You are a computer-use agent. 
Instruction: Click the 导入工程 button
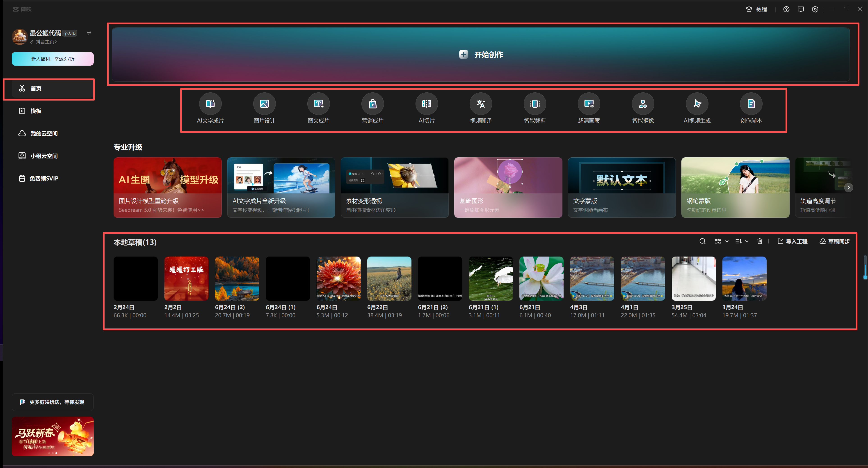(792, 241)
